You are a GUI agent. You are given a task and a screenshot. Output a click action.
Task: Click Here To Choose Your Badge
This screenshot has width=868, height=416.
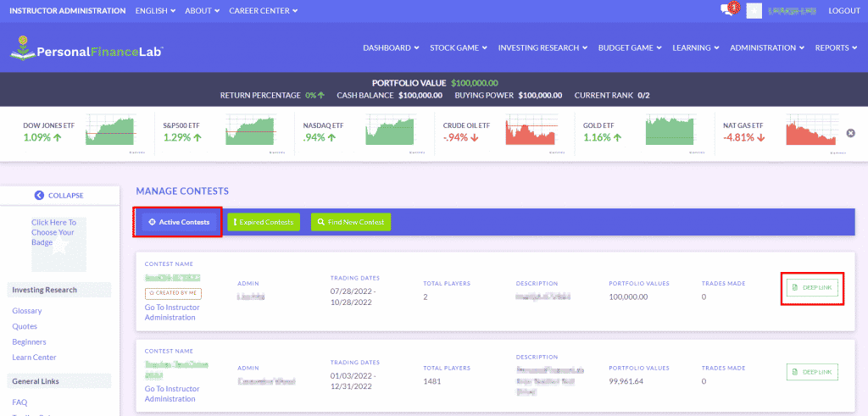click(53, 232)
